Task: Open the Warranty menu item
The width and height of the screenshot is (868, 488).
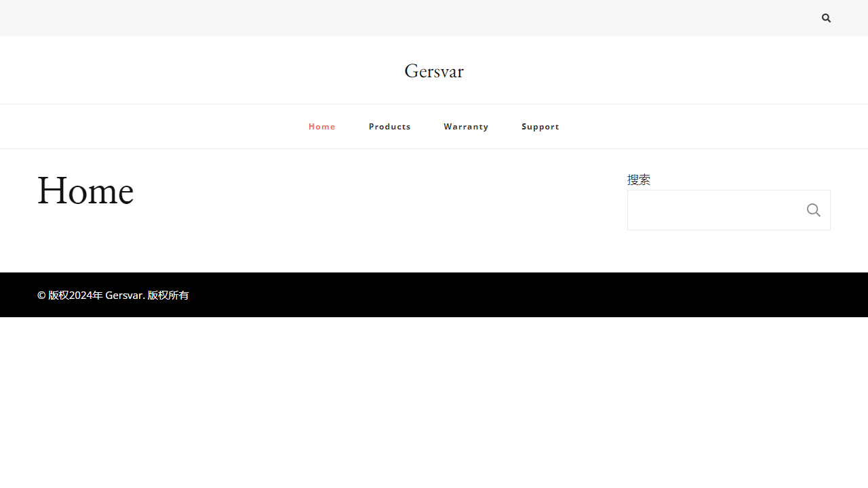Action: pos(466,127)
